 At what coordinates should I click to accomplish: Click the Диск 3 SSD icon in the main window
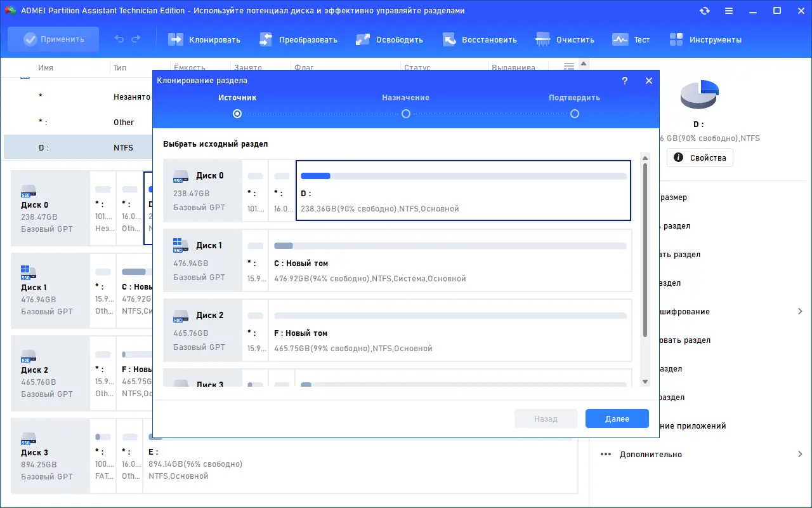pos(29,438)
